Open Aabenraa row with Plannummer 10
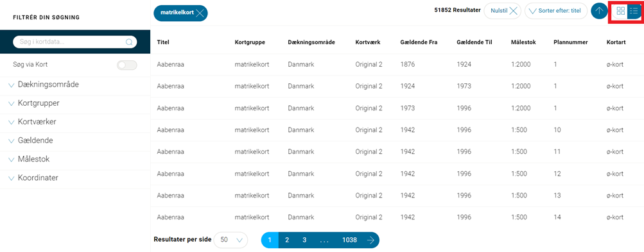The image size is (644, 252). coord(397,130)
